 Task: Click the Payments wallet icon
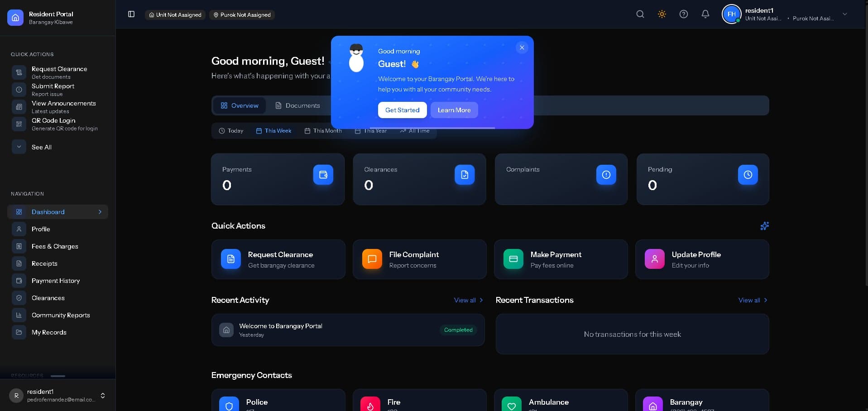pos(323,175)
